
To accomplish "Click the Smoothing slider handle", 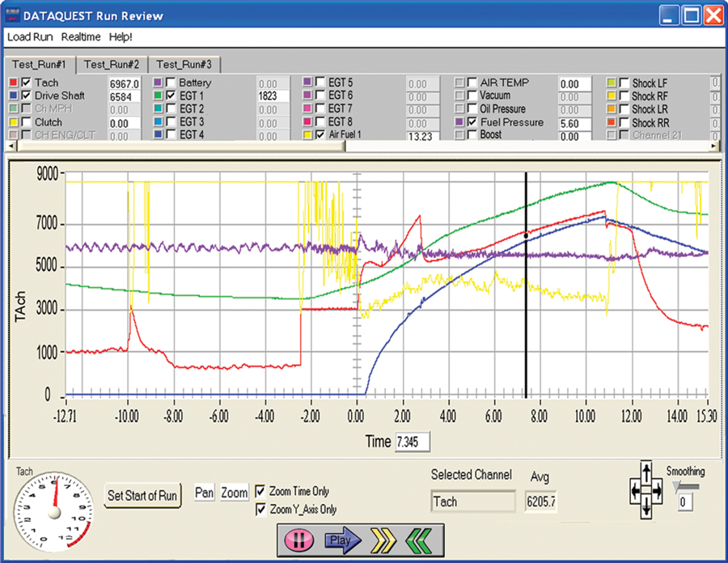I will (x=677, y=486).
